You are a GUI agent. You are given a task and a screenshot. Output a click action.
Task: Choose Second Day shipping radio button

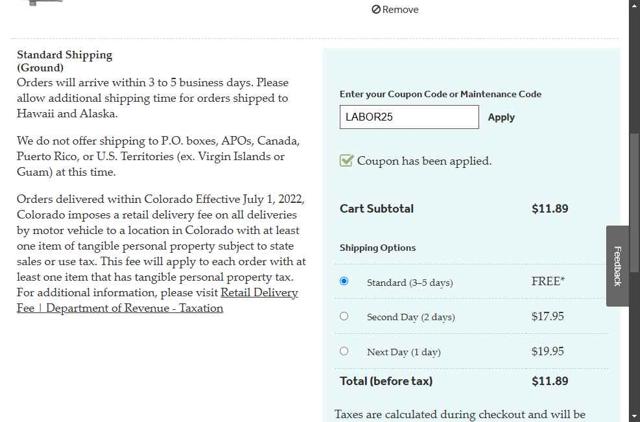(344, 316)
